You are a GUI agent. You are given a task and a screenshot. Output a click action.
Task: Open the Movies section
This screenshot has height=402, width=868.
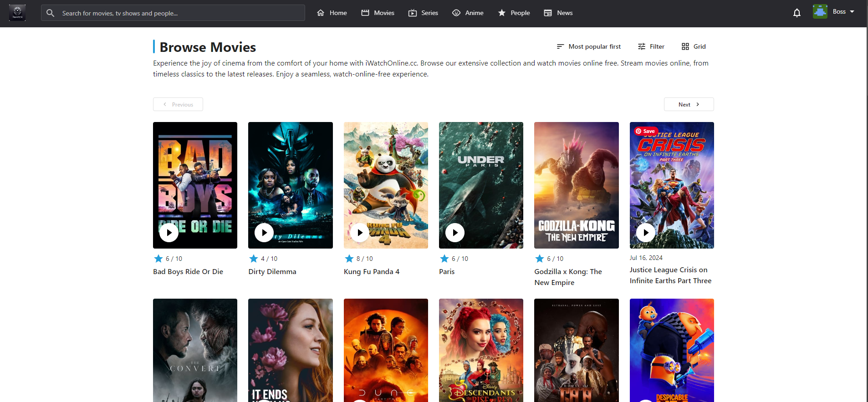click(378, 13)
